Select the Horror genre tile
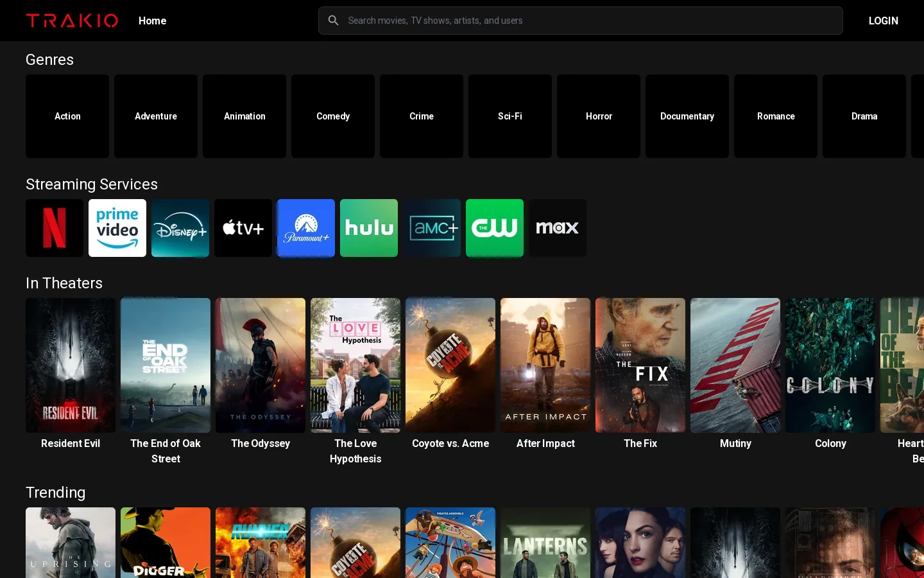 599,116
